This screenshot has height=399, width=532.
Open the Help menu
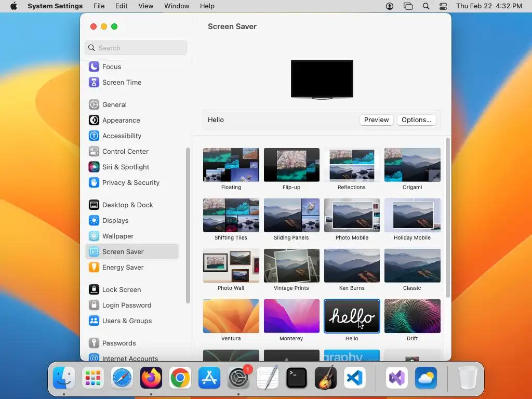coord(207,6)
